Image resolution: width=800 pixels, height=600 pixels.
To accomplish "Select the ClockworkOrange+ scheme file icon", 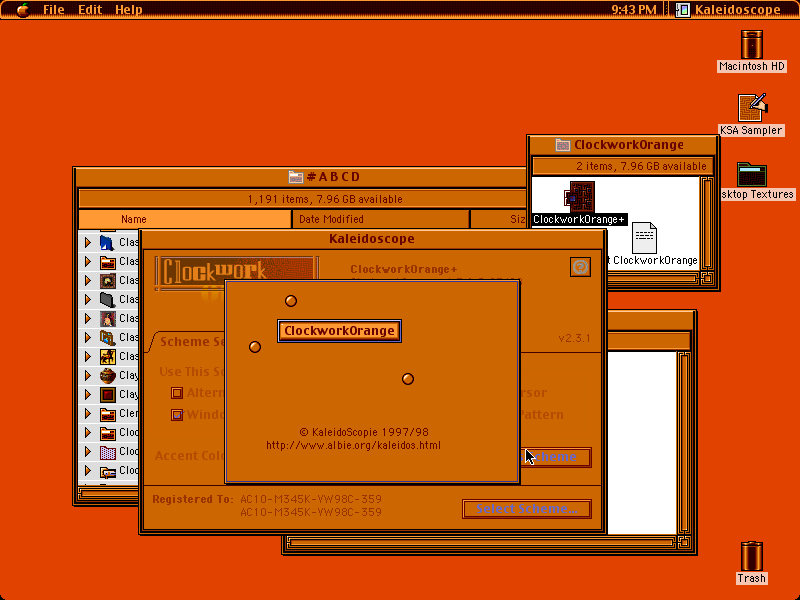I will 580,197.
